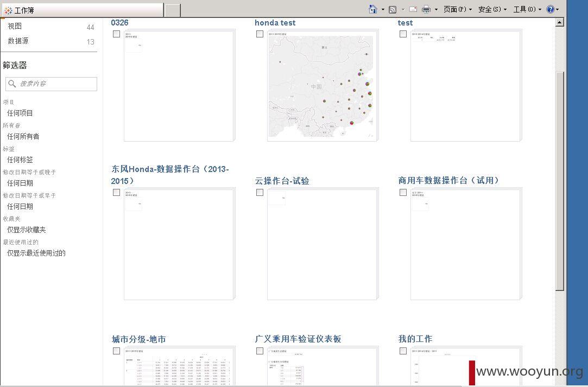Open the honda test workbook link
Image resolution: width=588 pixels, height=387 pixels.
[x=275, y=22]
